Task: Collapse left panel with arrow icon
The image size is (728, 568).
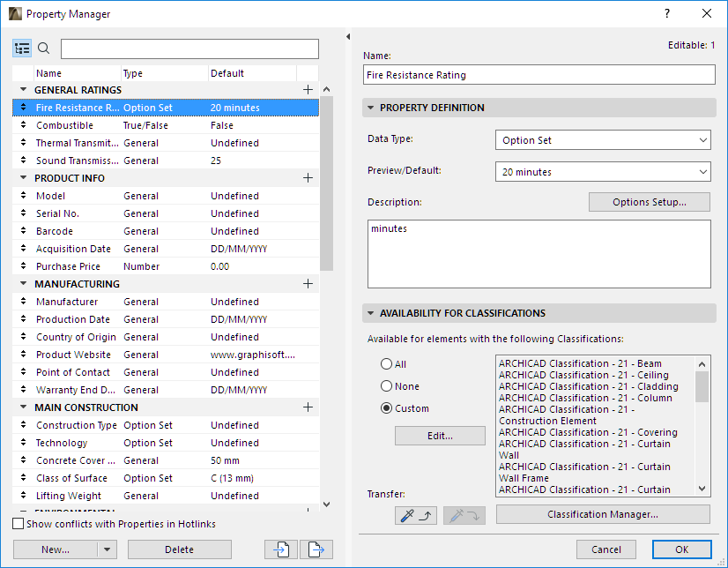Action: pyautogui.click(x=348, y=37)
